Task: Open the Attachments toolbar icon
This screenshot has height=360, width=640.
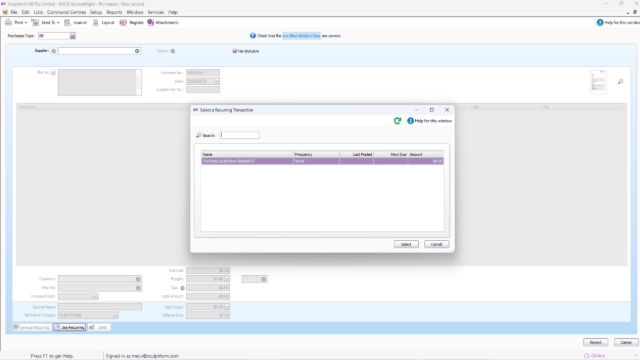Action: click(151, 22)
